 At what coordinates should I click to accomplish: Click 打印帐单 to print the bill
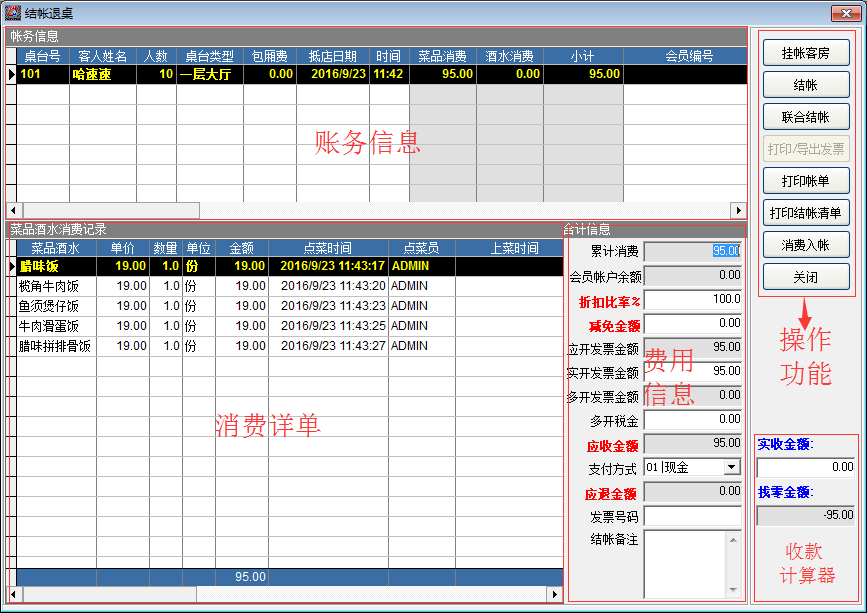pyautogui.click(x=806, y=181)
